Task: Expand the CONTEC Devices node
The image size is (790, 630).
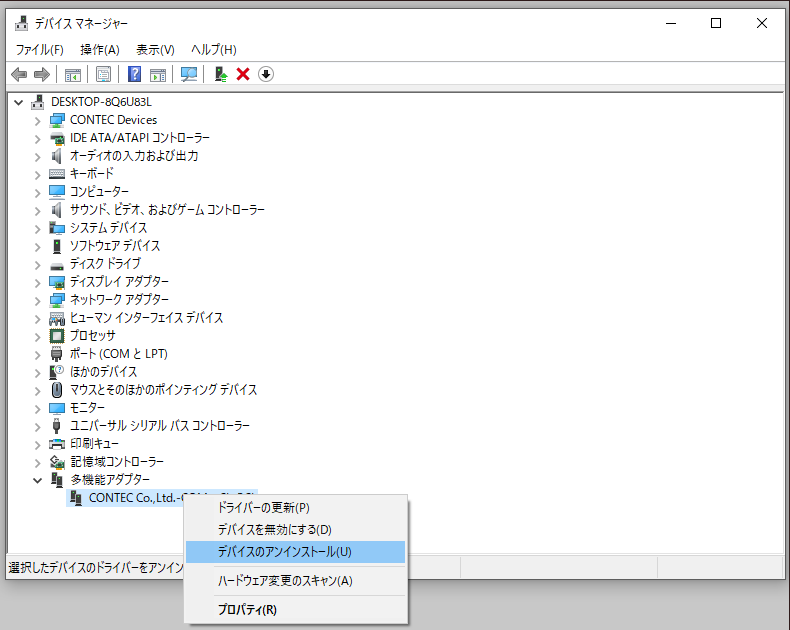Action: pyautogui.click(x=38, y=120)
